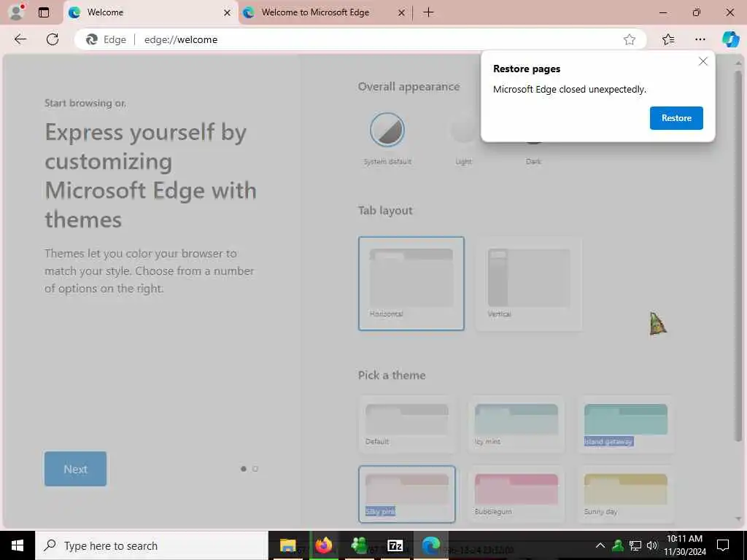Open Firefox from taskbar
747x560 pixels.
323,545
